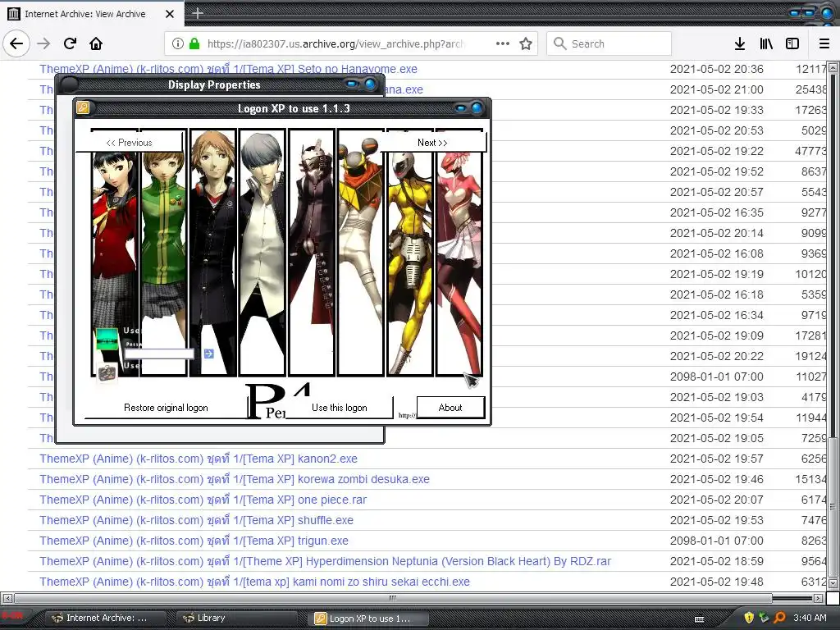This screenshot has width=840, height=630.
Task: Reload the current page
Action: click(70, 43)
